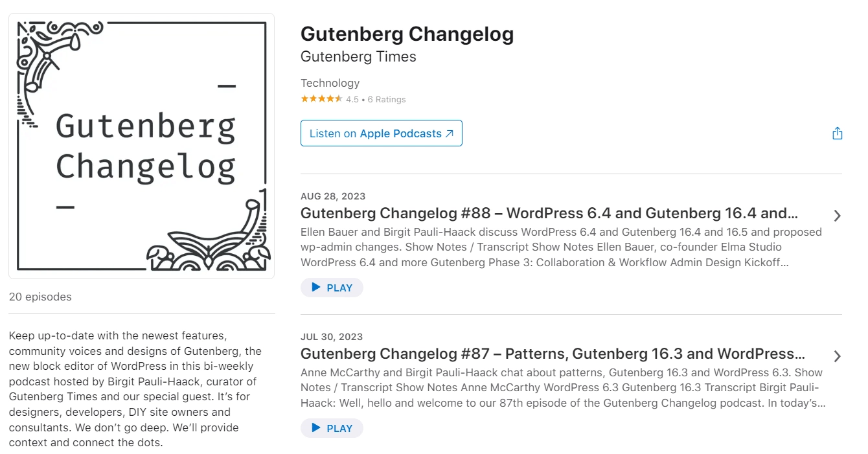Open episode #87 title link
868x454 pixels.
(552, 354)
